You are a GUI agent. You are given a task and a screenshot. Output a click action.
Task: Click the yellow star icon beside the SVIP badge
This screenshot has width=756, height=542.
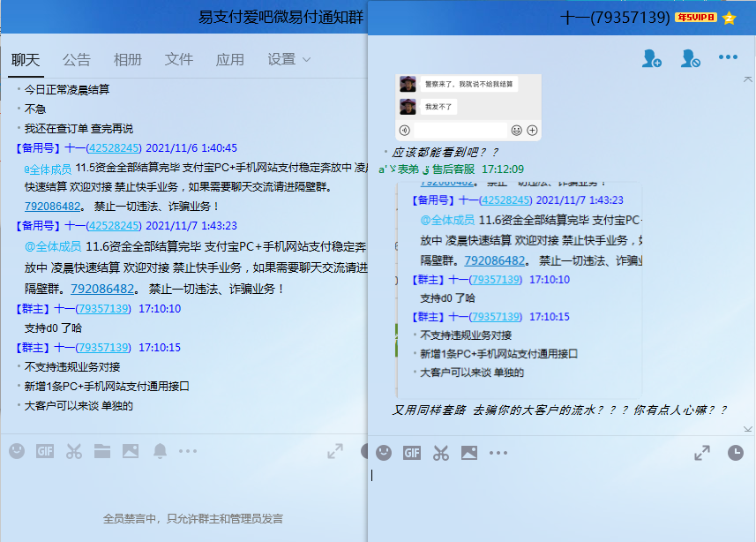pos(729,18)
